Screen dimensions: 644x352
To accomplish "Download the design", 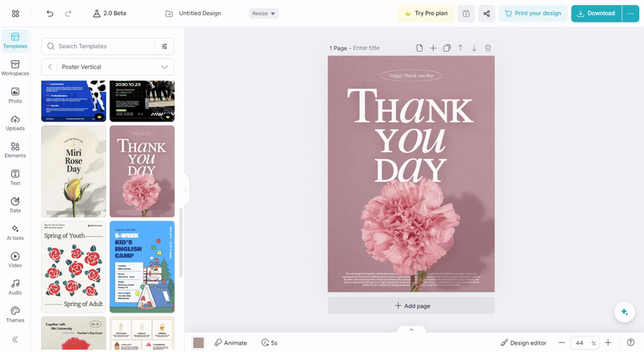I will pyautogui.click(x=597, y=14).
